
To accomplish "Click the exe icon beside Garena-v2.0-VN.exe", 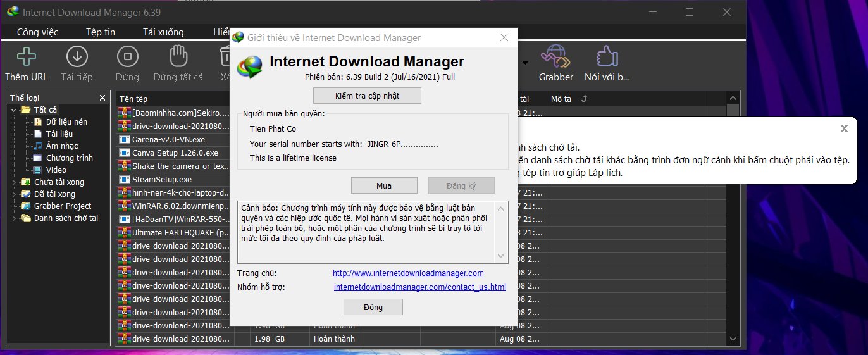I will tap(125, 139).
